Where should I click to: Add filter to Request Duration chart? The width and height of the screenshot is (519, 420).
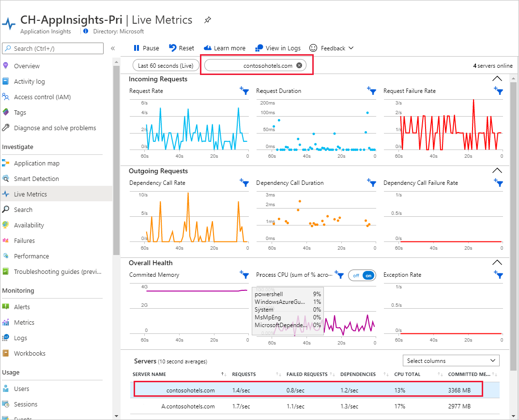pyautogui.click(x=371, y=91)
